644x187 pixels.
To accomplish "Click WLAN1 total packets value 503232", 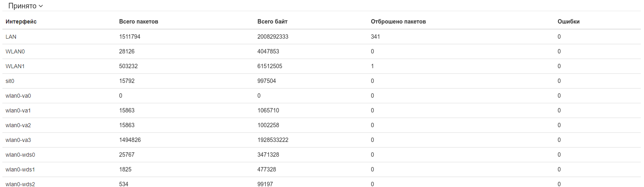I will 128,66.
